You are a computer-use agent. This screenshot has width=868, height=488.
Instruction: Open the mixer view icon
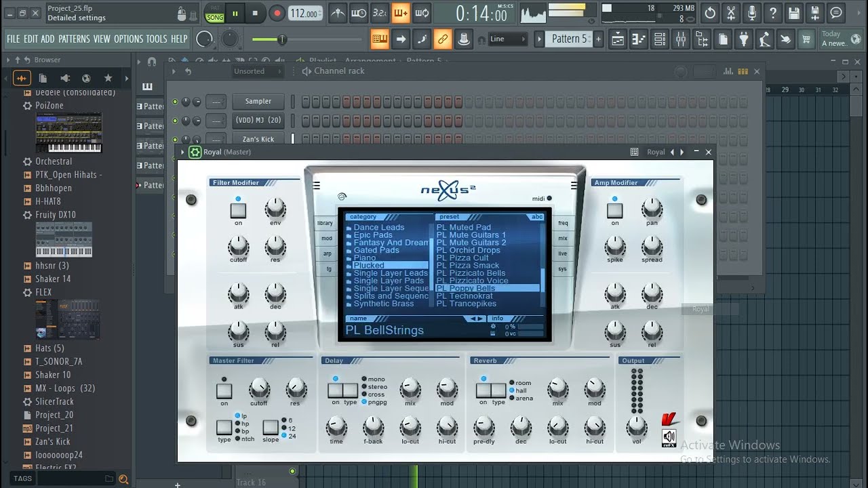(681, 39)
